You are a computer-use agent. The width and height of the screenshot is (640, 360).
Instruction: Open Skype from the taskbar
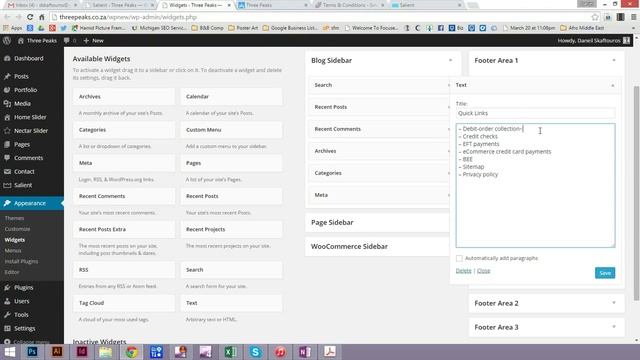pos(255,351)
